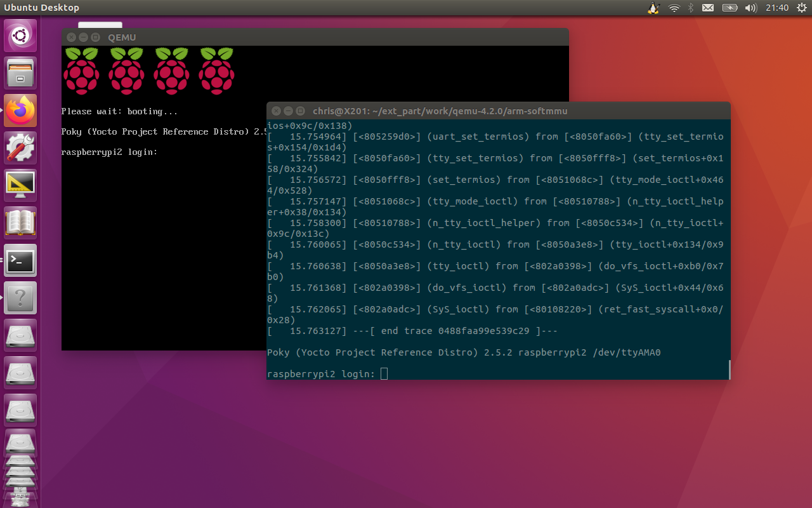Open the first hard disk icon in the dock
Image resolution: width=812 pixels, height=508 pixels.
pyautogui.click(x=19, y=335)
